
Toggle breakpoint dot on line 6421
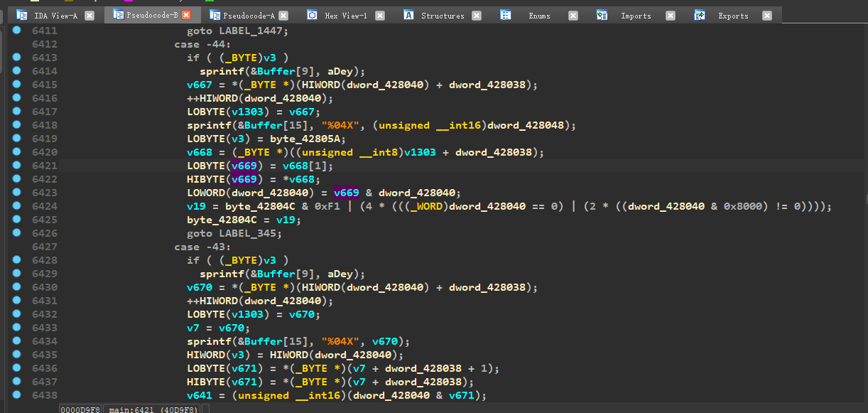[x=16, y=166]
